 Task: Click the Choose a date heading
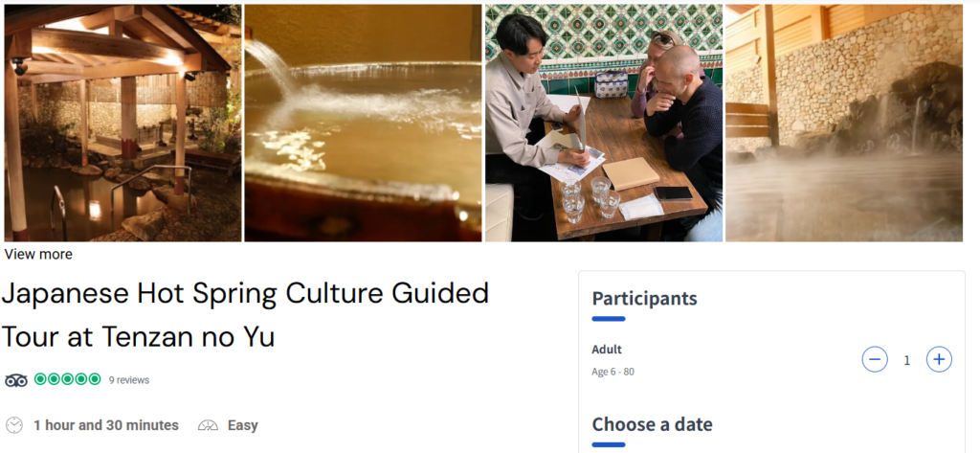pos(652,424)
